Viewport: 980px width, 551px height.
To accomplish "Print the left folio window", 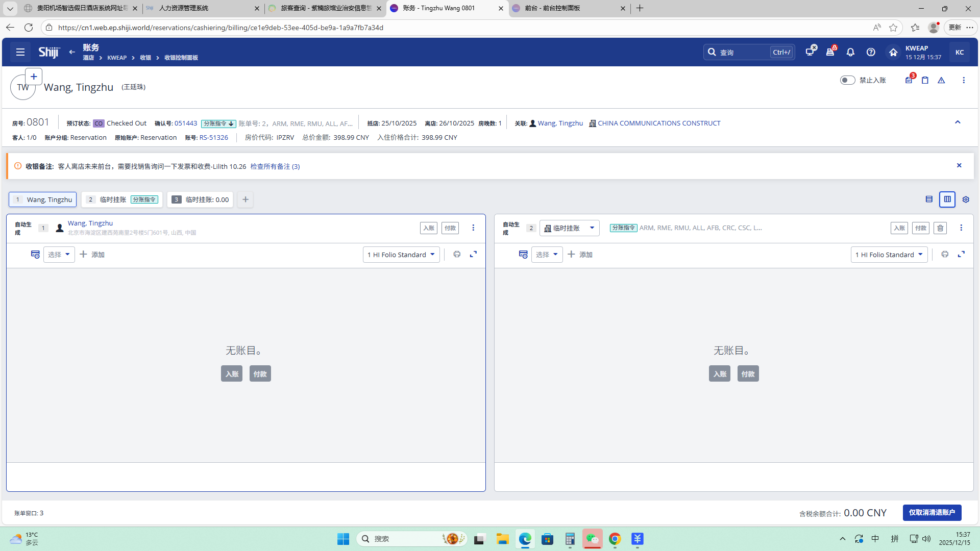I will click(x=457, y=254).
